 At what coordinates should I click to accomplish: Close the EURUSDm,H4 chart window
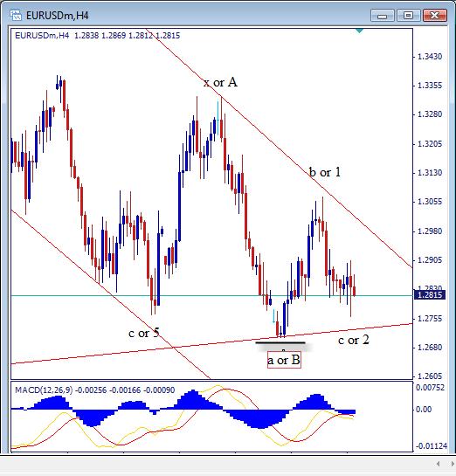point(435,16)
